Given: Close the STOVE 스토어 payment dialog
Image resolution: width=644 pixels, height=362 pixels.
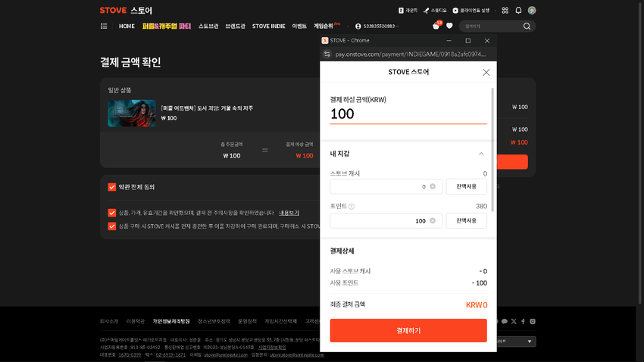Looking at the screenshot, I should click(486, 72).
